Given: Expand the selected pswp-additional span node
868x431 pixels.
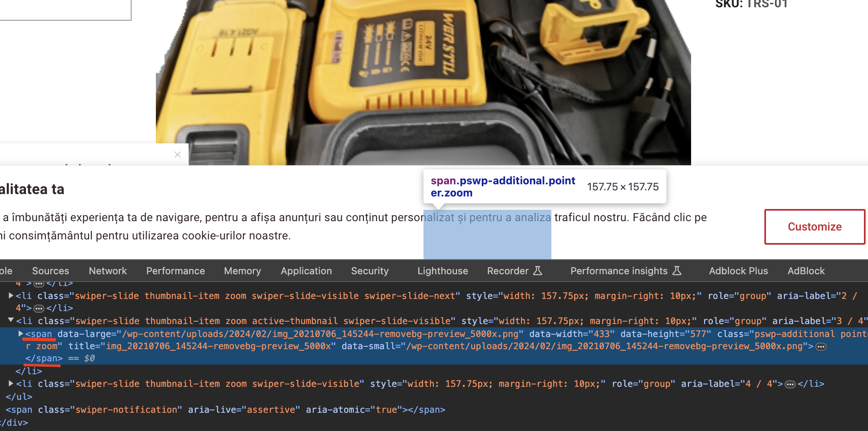Looking at the screenshot, I should 21,334.
